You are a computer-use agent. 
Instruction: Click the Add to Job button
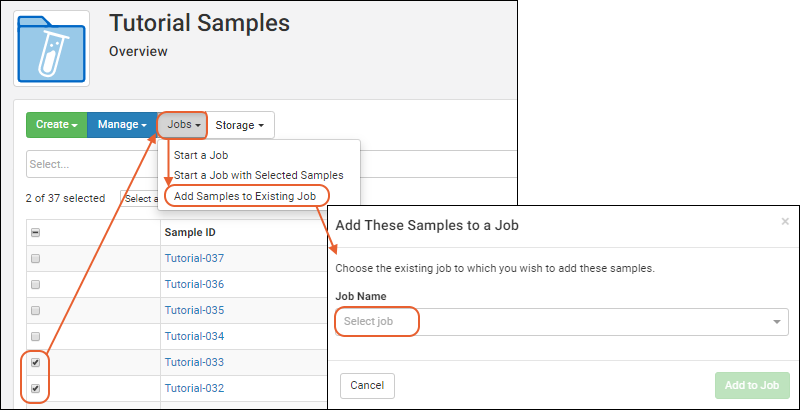pyautogui.click(x=752, y=385)
